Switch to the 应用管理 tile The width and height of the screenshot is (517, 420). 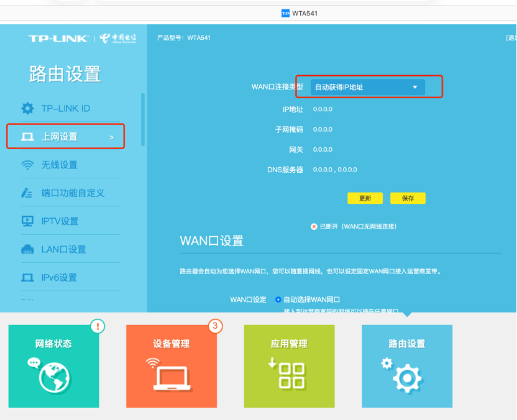click(x=289, y=367)
